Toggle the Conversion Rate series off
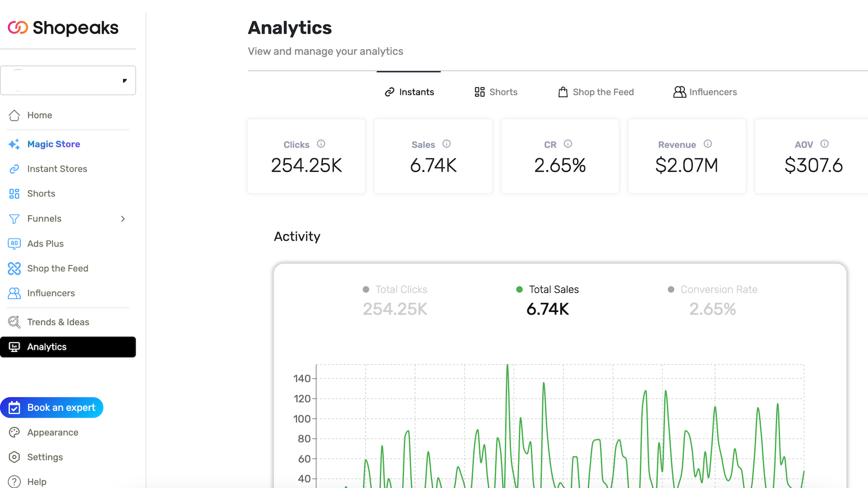868x488 pixels. click(712, 289)
